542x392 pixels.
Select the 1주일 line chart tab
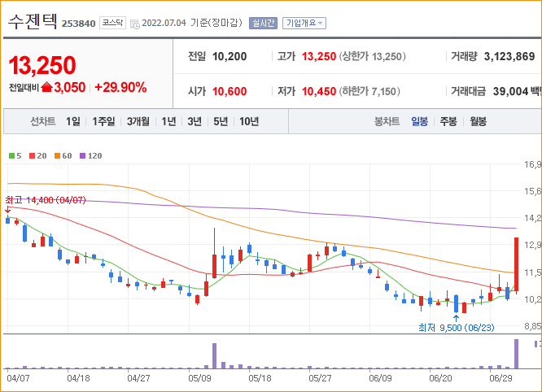coord(103,121)
